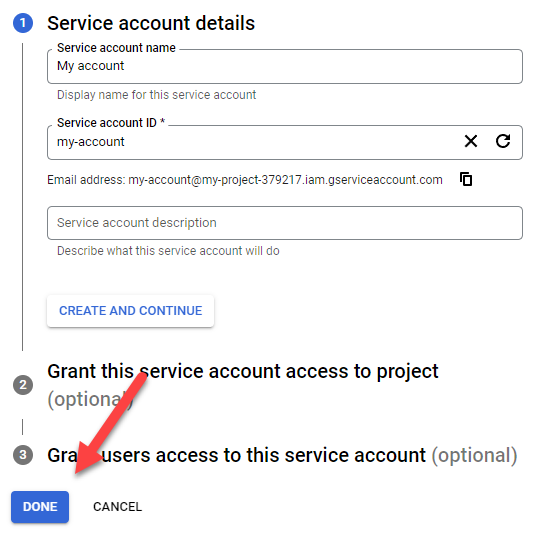Screen dimensions: 534x552
Task: Open the Service account details heading
Action: (151, 23)
